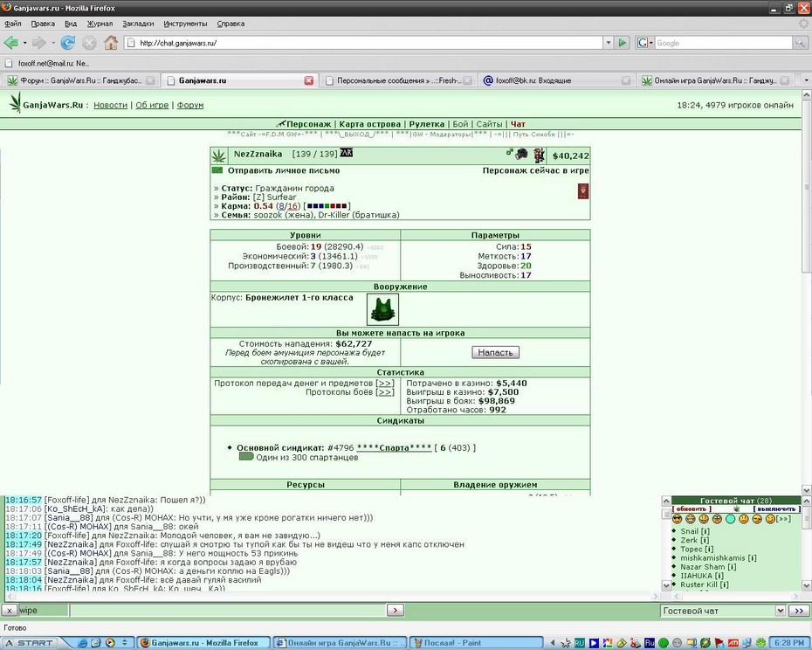Viewport: 812px width, 650px height.
Task: Switch to the Персональные сообщения tab
Action: click(398, 80)
